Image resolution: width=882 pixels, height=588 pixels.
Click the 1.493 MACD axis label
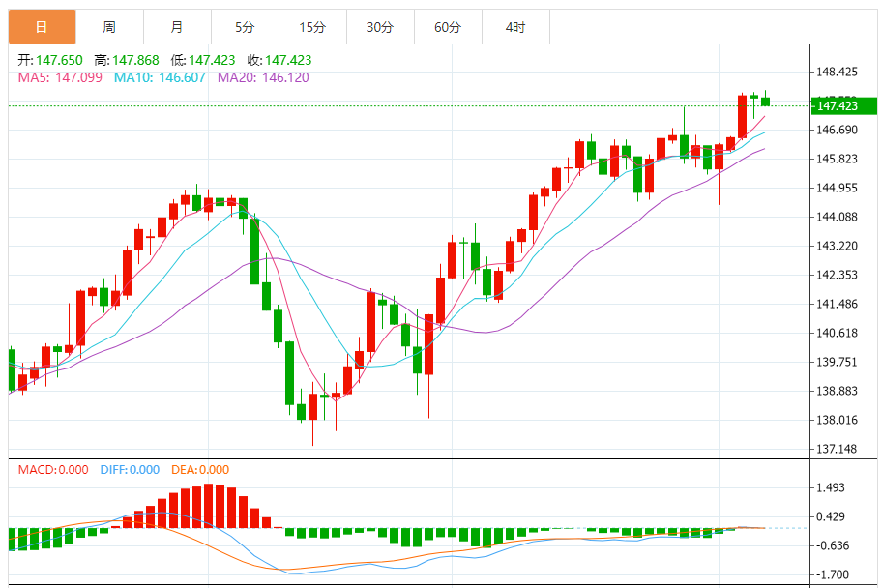831,487
